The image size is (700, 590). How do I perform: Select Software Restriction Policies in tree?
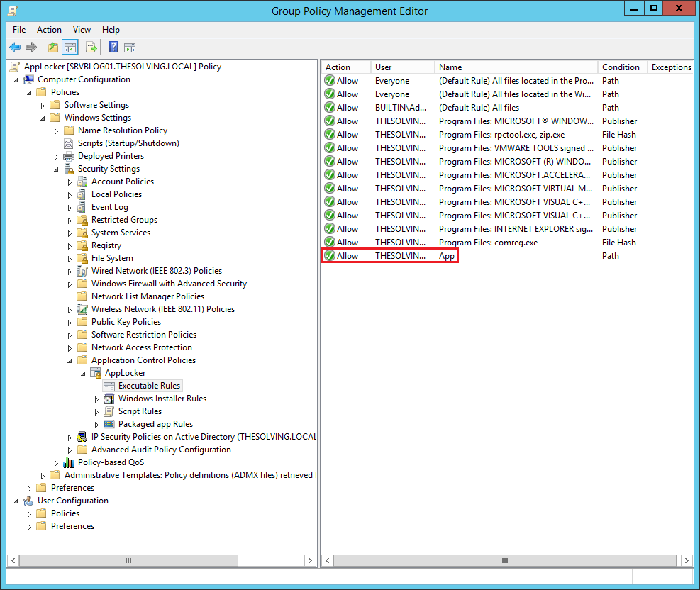tap(144, 335)
